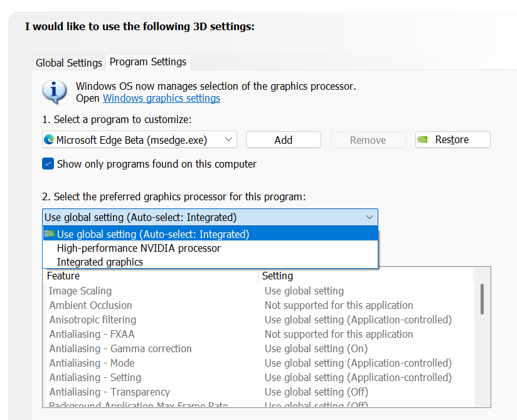Screen dimensions: 517x420
Task: Select the Program Settings tab
Action: (x=147, y=62)
